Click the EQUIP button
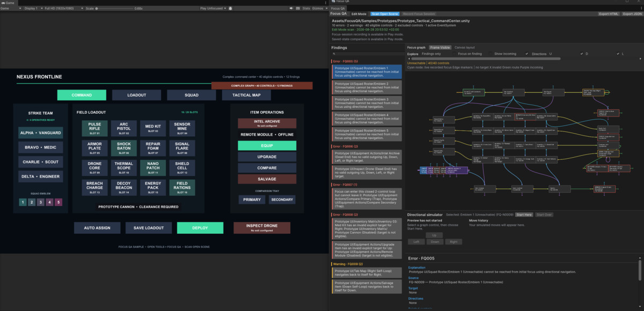Viewport: 644px width, 311px height. (267, 145)
